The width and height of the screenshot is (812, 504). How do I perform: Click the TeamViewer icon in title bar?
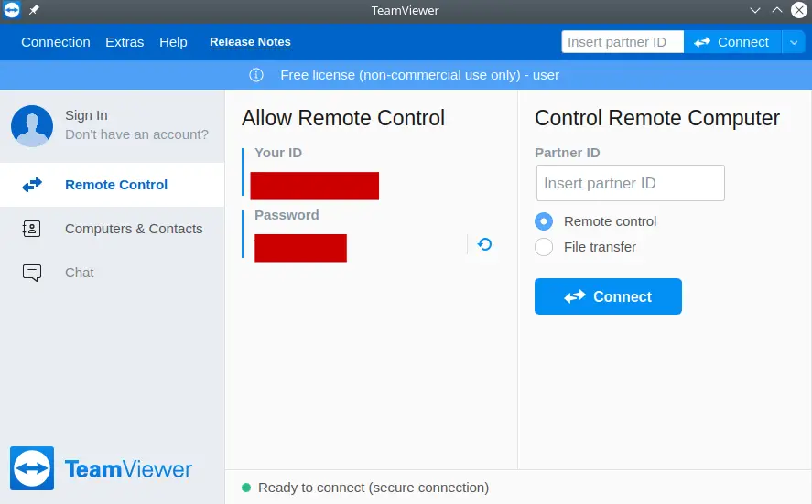click(11, 10)
